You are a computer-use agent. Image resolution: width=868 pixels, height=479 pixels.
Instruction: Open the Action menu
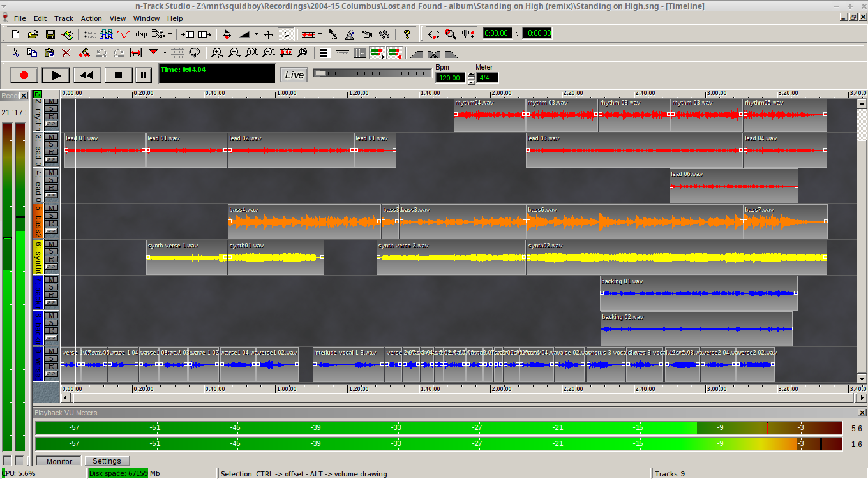[x=91, y=18]
